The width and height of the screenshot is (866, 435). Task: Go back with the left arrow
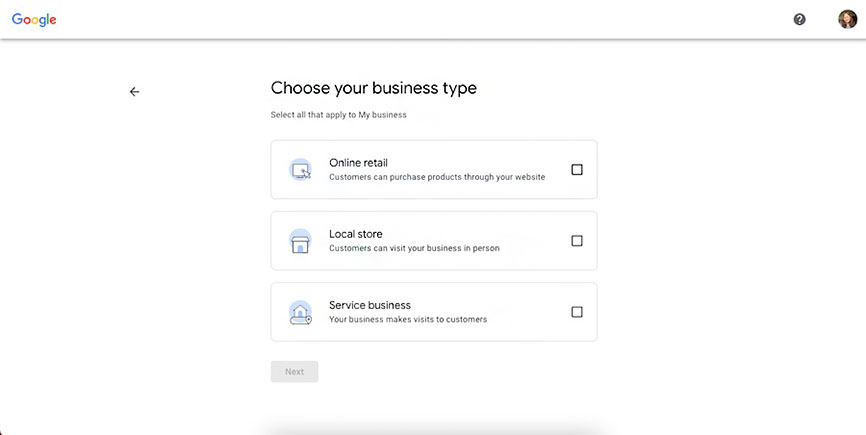(x=134, y=92)
